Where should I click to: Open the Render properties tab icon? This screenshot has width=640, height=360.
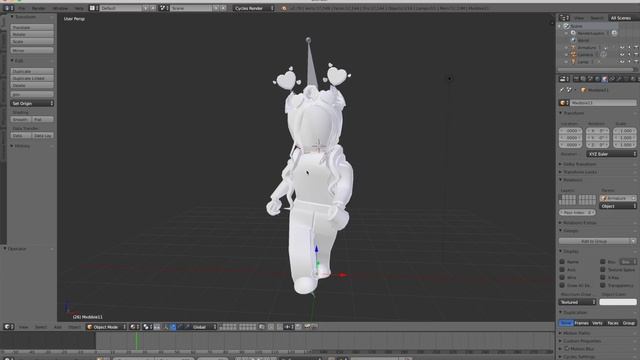(576, 79)
